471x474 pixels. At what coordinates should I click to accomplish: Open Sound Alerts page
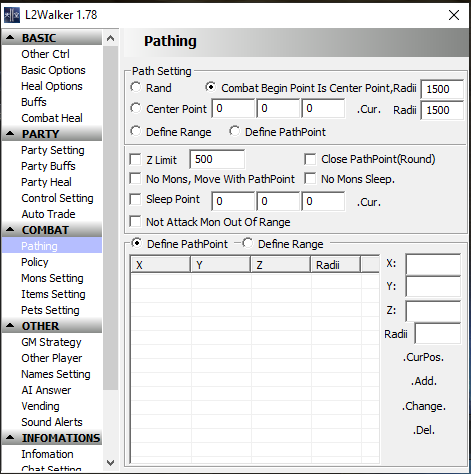pyautogui.click(x=52, y=422)
